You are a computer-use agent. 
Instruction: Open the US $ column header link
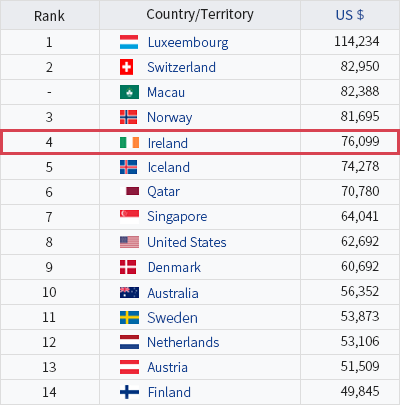(350, 15)
